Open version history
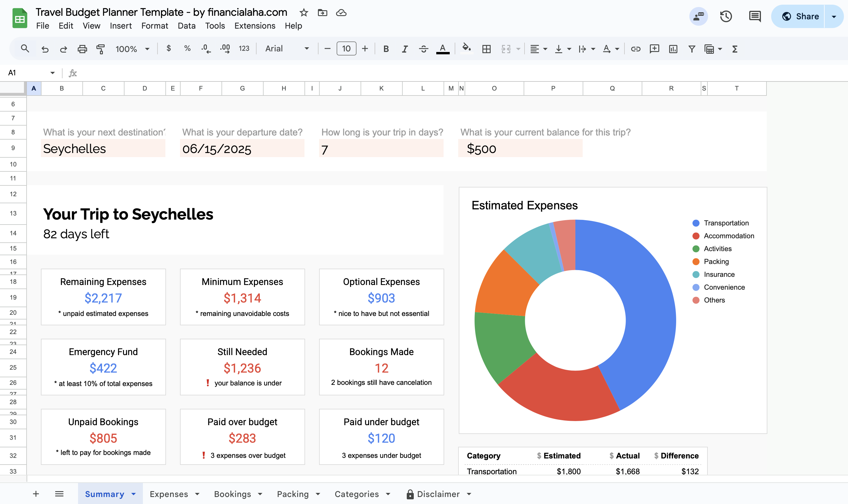The height and width of the screenshot is (504, 848). pos(726,16)
